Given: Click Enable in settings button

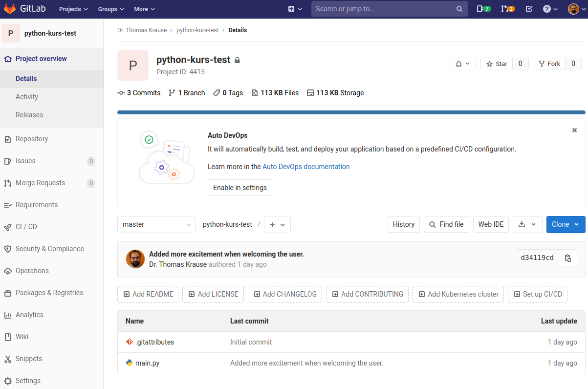Looking at the screenshot, I should [x=240, y=188].
